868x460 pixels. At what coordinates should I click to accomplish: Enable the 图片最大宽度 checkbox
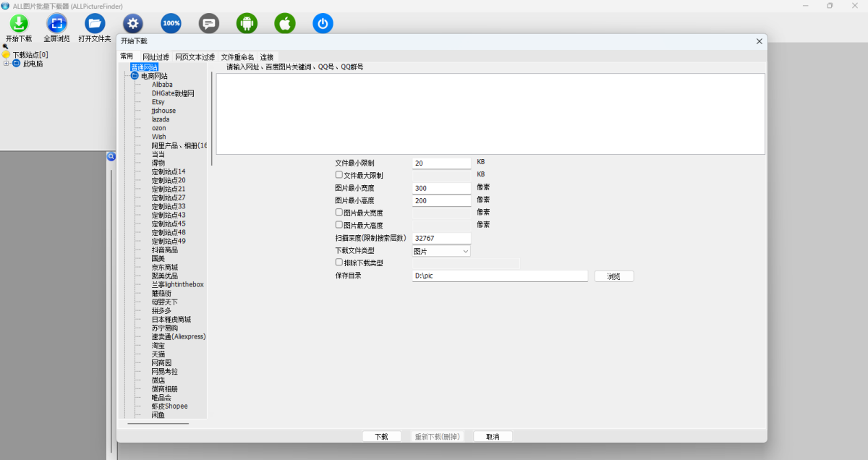pyautogui.click(x=339, y=212)
